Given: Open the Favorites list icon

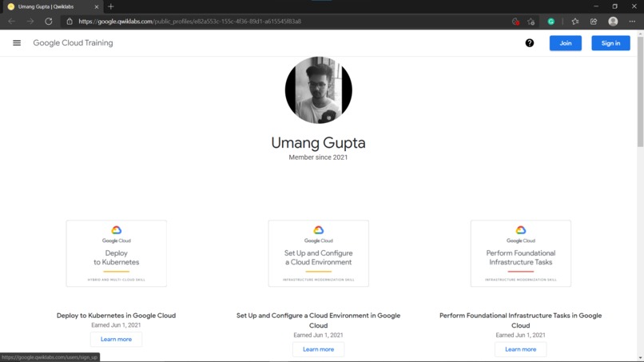Looking at the screenshot, I should [575, 22].
